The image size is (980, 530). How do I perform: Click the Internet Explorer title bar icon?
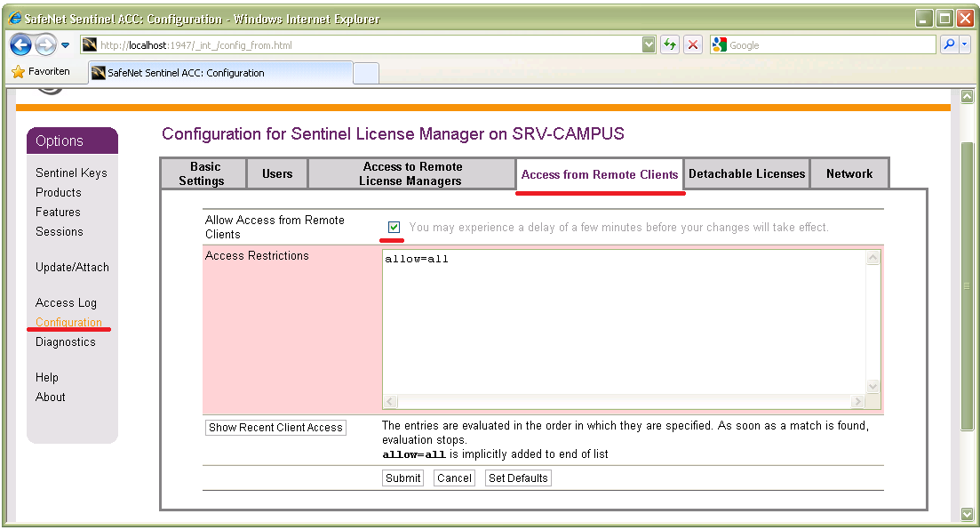click(15, 18)
